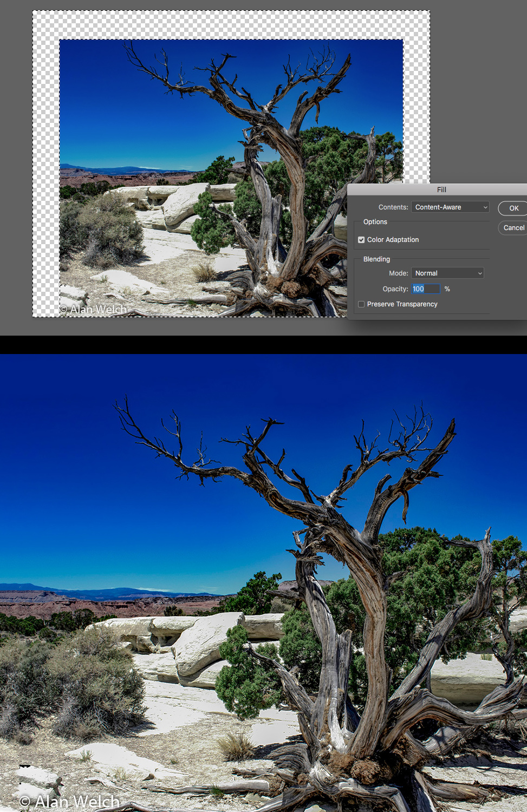Expand the blending Mode dropdown set to Normal
Screen dimensions: 527x812
(x=447, y=273)
